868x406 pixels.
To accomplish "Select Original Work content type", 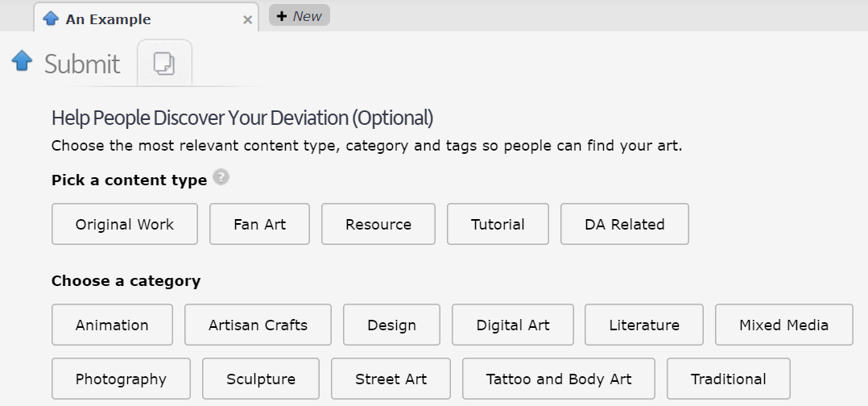I will pos(125,224).
